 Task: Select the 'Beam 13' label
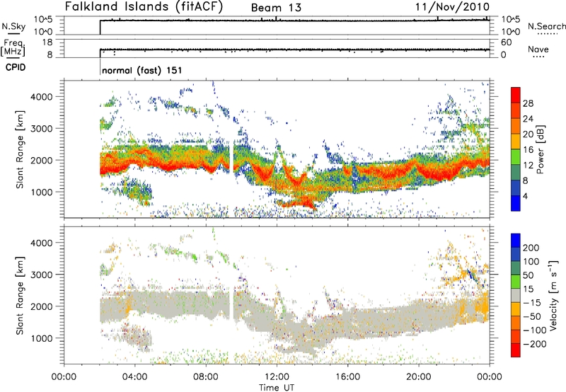click(276, 8)
